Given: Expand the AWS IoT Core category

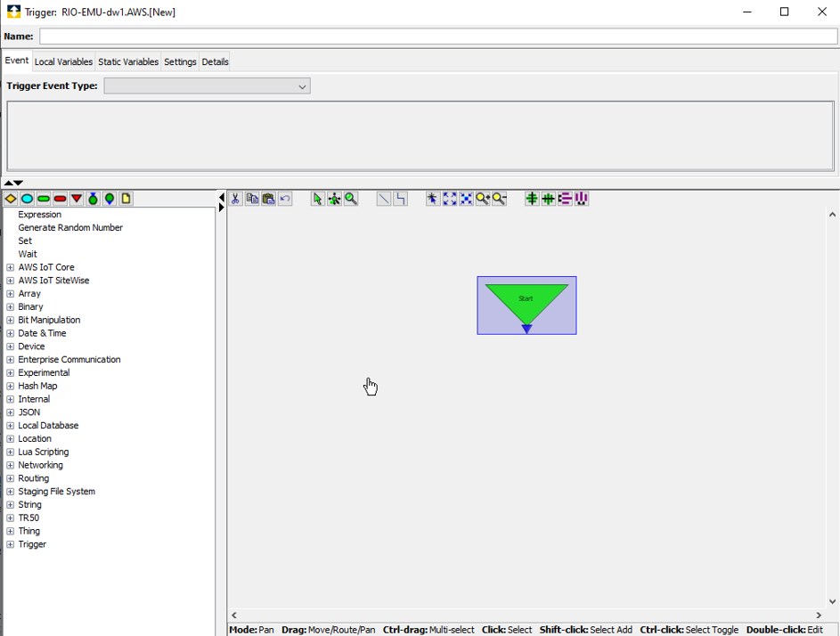Looking at the screenshot, I should [x=10, y=267].
